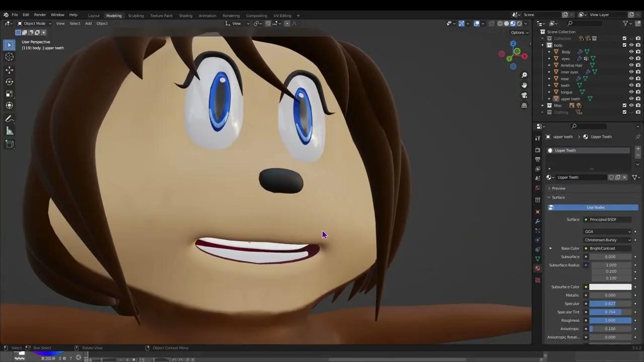Activate the Move tool

(9, 69)
